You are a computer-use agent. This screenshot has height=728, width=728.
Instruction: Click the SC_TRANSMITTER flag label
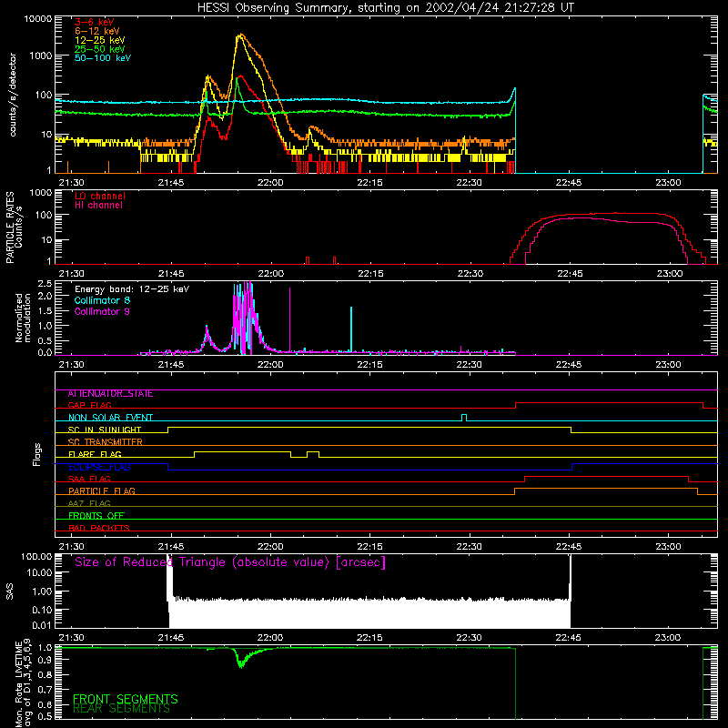click(106, 442)
